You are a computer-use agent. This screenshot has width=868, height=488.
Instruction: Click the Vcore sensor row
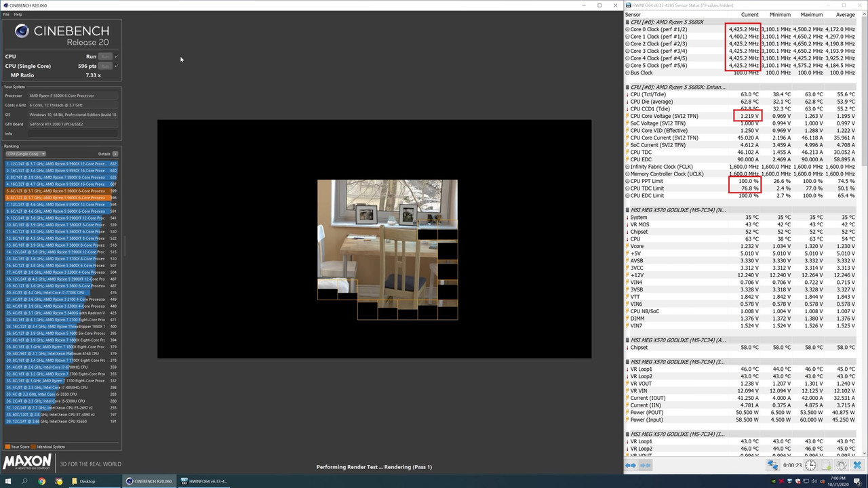tap(741, 246)
